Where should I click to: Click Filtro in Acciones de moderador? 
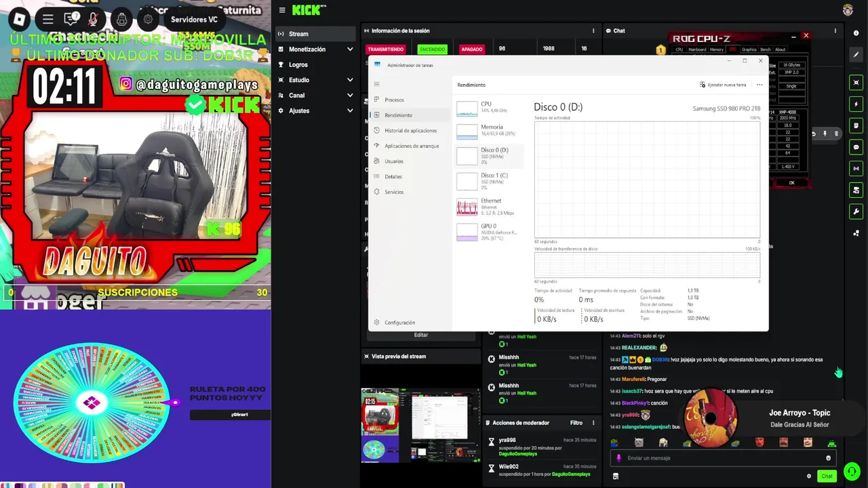576,422
